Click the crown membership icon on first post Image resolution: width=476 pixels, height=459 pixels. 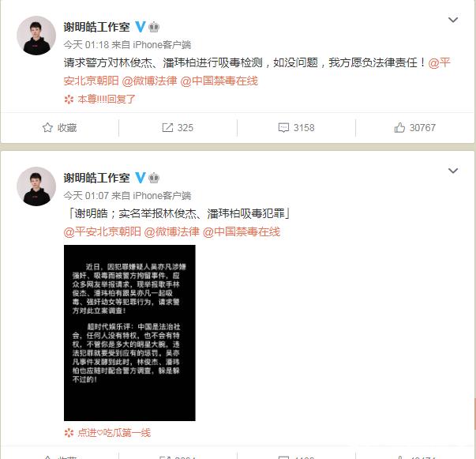154,27
